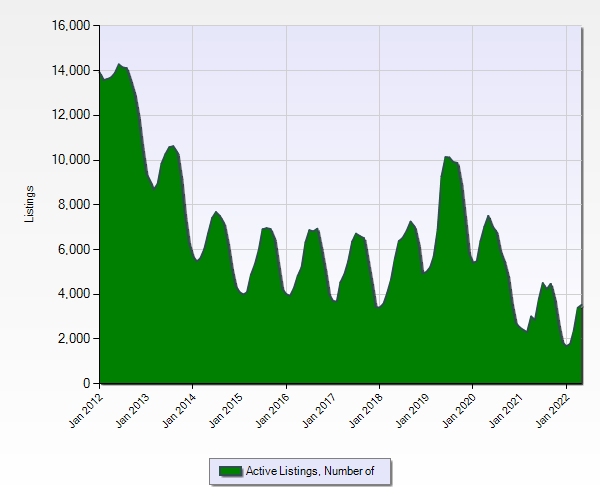Click the 14,000 y-axis value

pos(71,71)
